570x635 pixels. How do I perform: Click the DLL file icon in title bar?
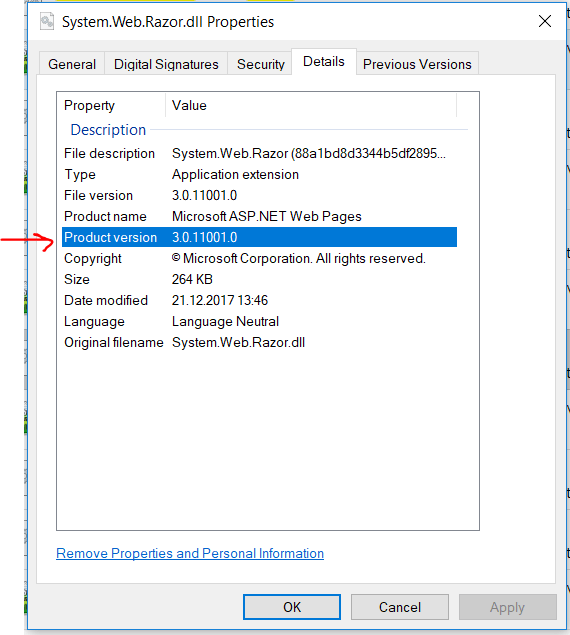47,21
